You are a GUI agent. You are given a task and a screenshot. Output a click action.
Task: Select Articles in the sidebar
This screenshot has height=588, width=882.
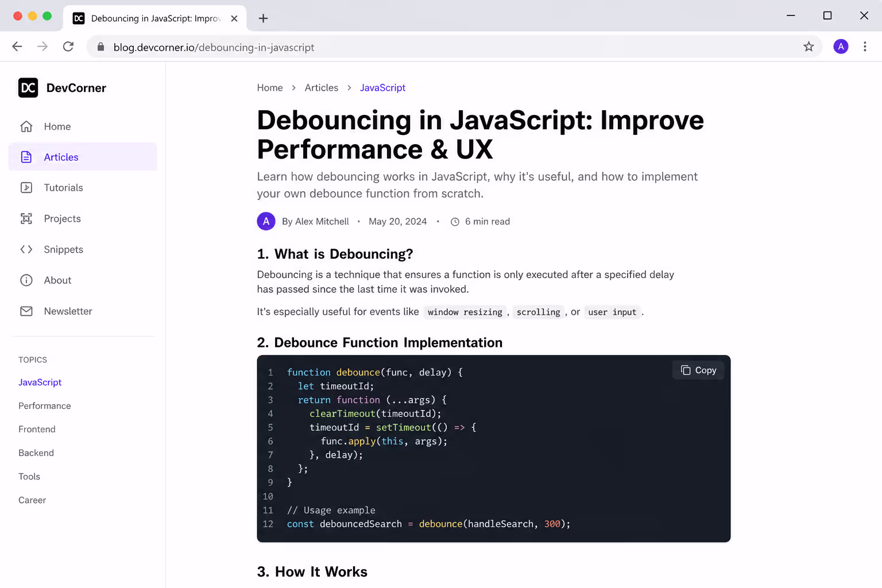[x=83, y=157]
